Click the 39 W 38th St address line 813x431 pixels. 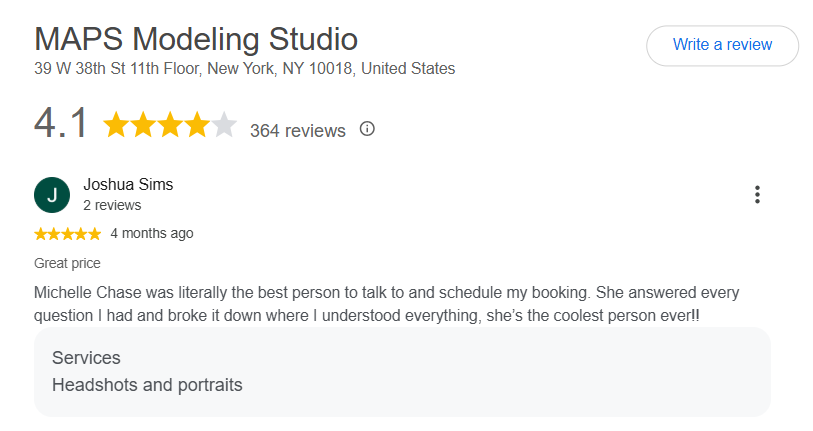(245, 68)
